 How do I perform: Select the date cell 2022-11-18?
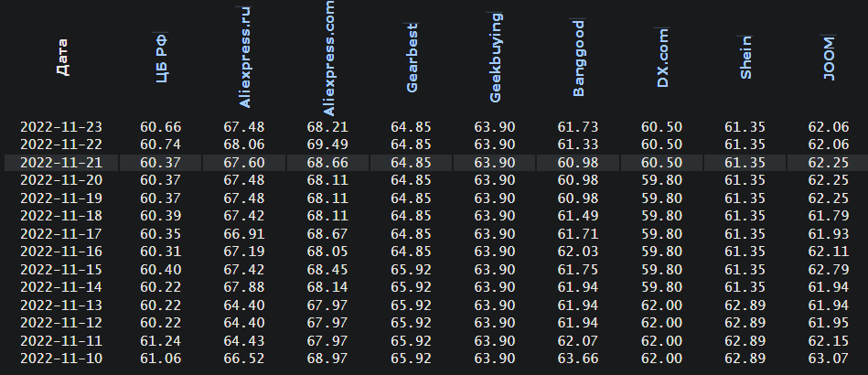pyautogui.click(x=61, y=216)
